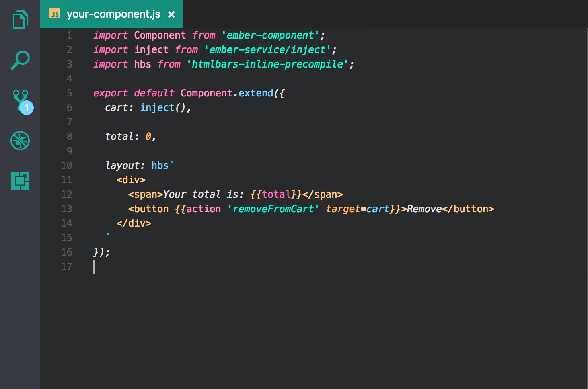Image resolution: width=588 pixels, height=389 pixels.
Task: Click the blue notification badge showing 1
Action: (x=26, y=108)
